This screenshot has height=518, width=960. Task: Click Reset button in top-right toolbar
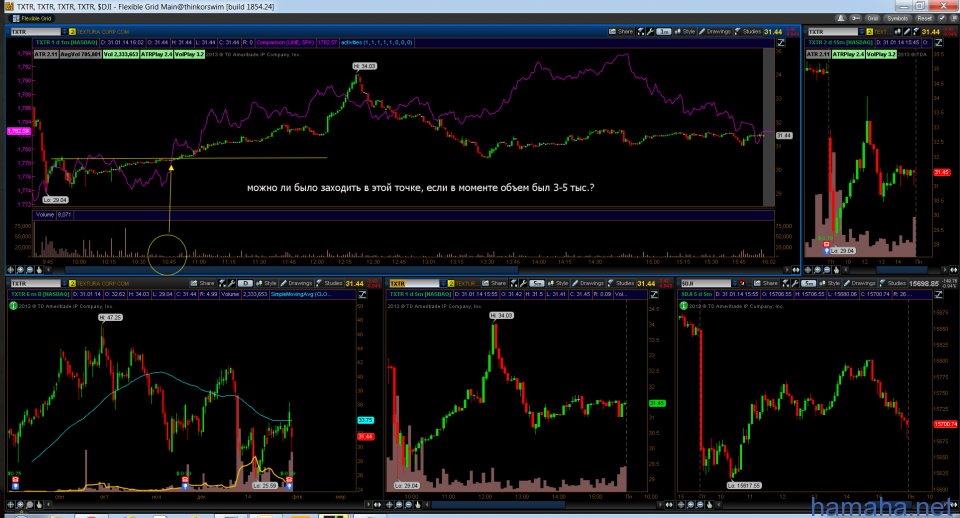tap(924, 18)
